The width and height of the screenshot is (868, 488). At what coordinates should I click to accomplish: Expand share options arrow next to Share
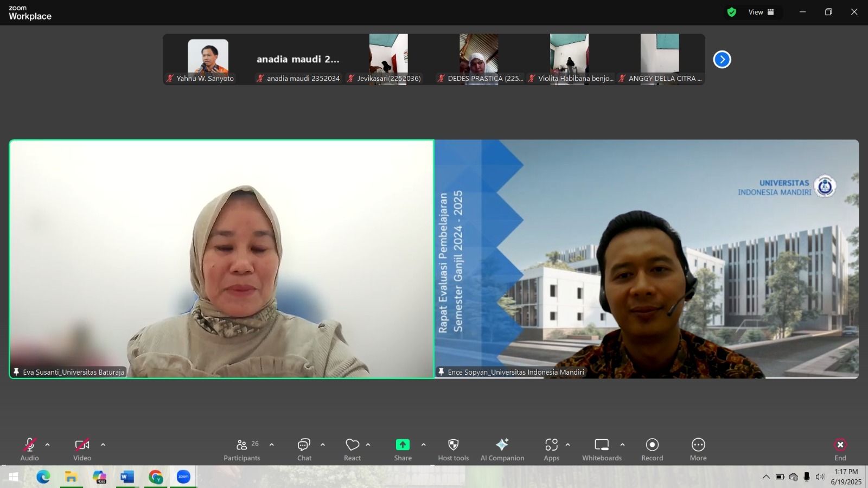click(424, 445)
